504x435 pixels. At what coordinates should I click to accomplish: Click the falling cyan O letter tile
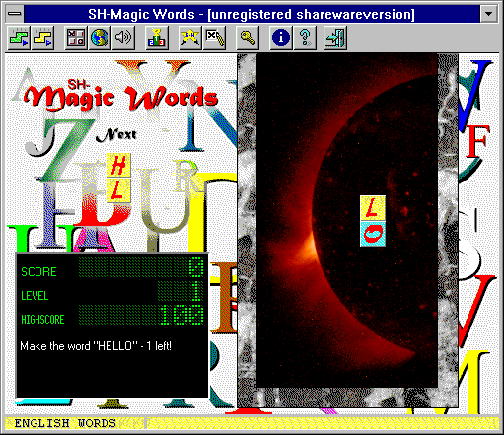(373, 234)
